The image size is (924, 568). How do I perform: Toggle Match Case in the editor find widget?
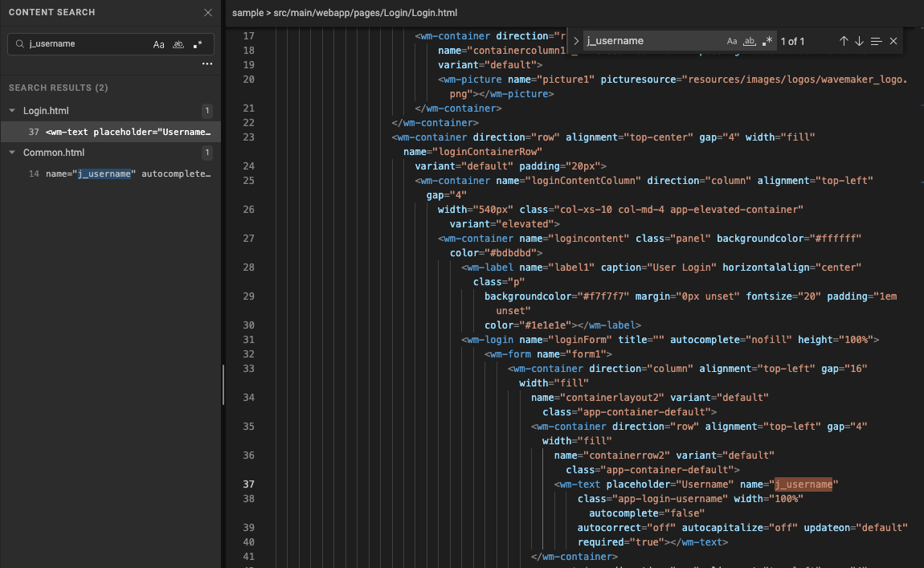pos(731,41)
